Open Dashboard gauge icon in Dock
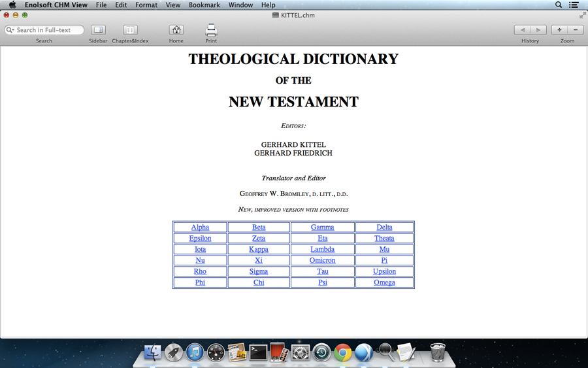The image size is (588, 368). pos(216,352)
